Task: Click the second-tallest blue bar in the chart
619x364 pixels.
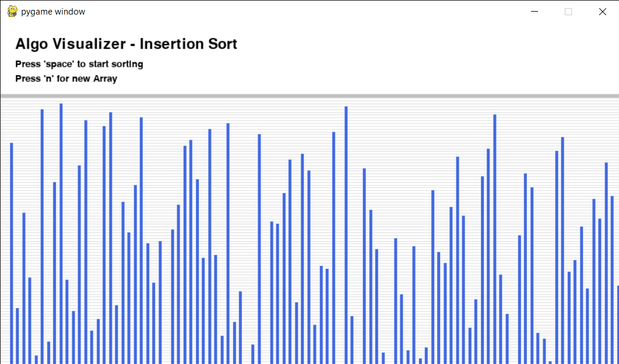Action: pos(346,235)
